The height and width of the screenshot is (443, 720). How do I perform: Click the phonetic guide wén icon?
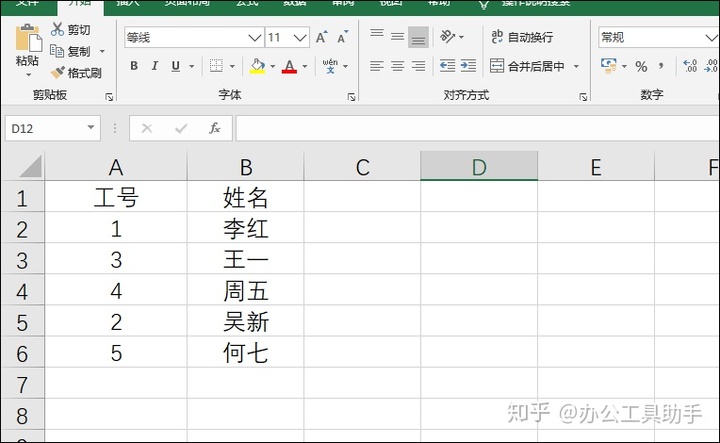[x=330, y=66]
